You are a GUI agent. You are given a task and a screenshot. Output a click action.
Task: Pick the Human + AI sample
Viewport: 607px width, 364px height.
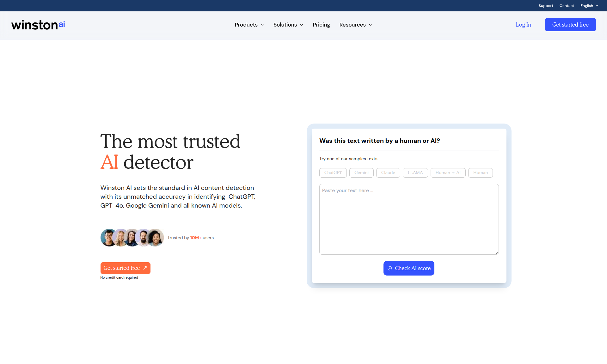[x=448, y=173]
